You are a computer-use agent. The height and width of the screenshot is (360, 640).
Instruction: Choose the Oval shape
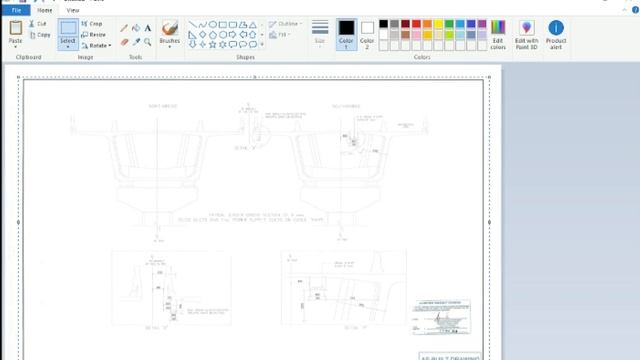point(213,25)
